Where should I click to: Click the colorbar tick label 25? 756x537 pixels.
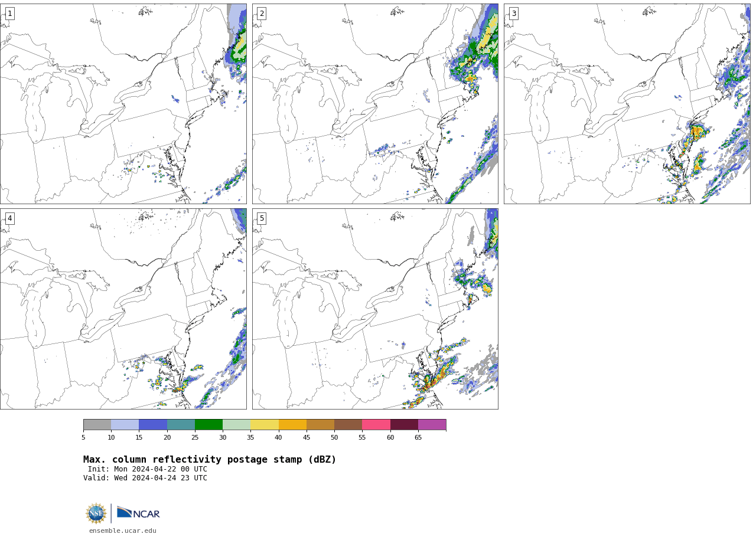pyautogui.click(x=195, y=437)
